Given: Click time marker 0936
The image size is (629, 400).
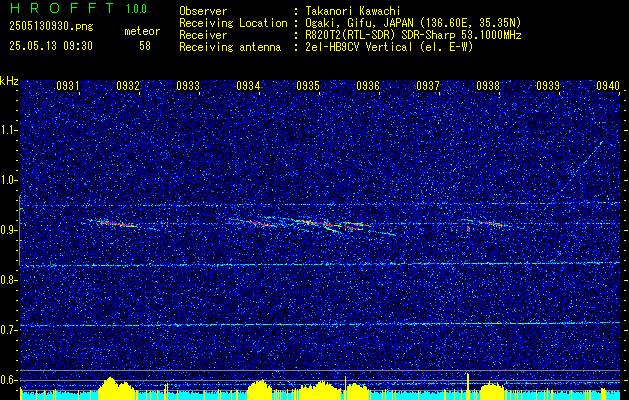Looking at the screenshot, I should (x=368, y=85).
